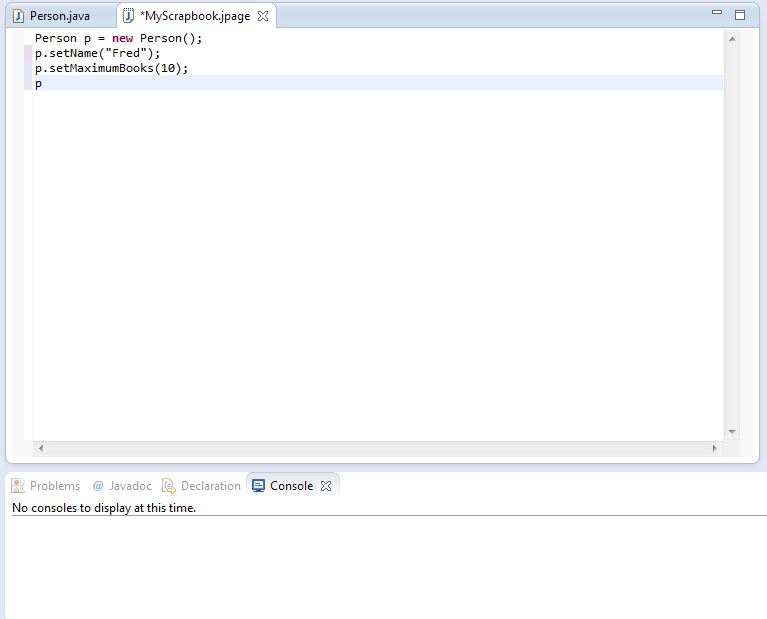Select the MyScrapbook.jpage tab
This screenshot has height=619, width=767.
point(195,16)
